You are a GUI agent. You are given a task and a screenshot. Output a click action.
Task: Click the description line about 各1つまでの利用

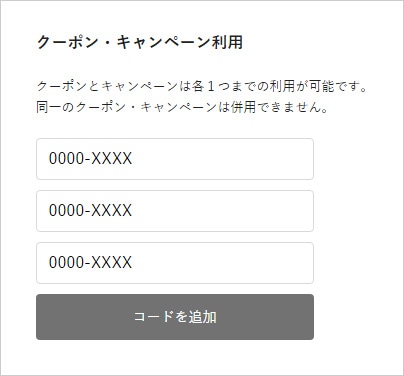[x=202, y=86]
